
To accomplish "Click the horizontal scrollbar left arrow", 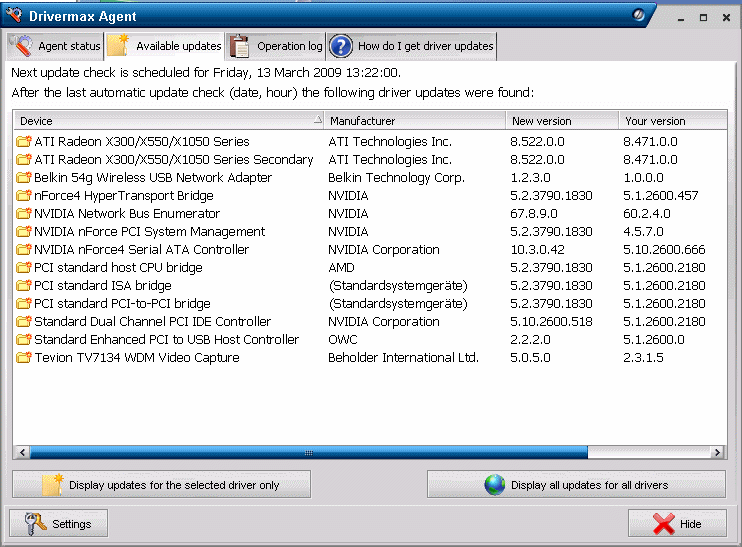I will coord(22,452).
